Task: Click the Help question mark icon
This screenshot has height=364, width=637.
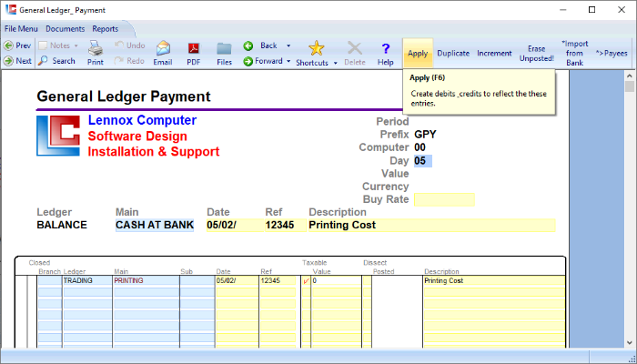Action: (x=385, y=53)
